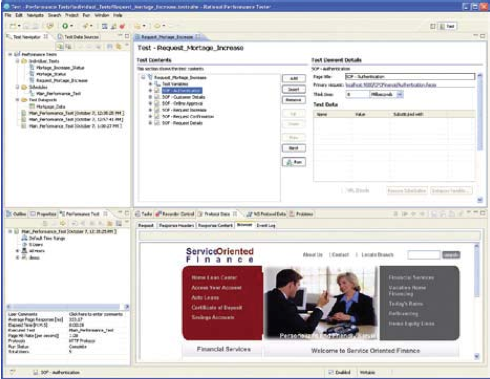Maximize the Test Navigator panel

[127, 36]
